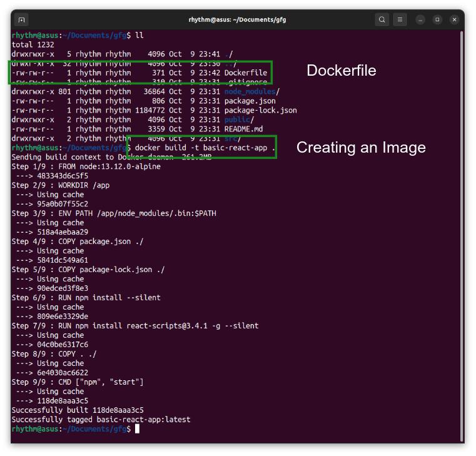Image resolution: width=476 pixels, height=456 pixels.
Task: Click the window title rhythm@asus: ~/Documents/gfg
Action: [237, 20]
